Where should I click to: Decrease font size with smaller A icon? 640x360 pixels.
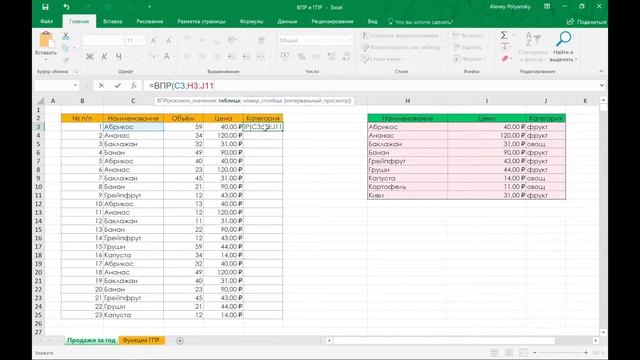(169, 40)
